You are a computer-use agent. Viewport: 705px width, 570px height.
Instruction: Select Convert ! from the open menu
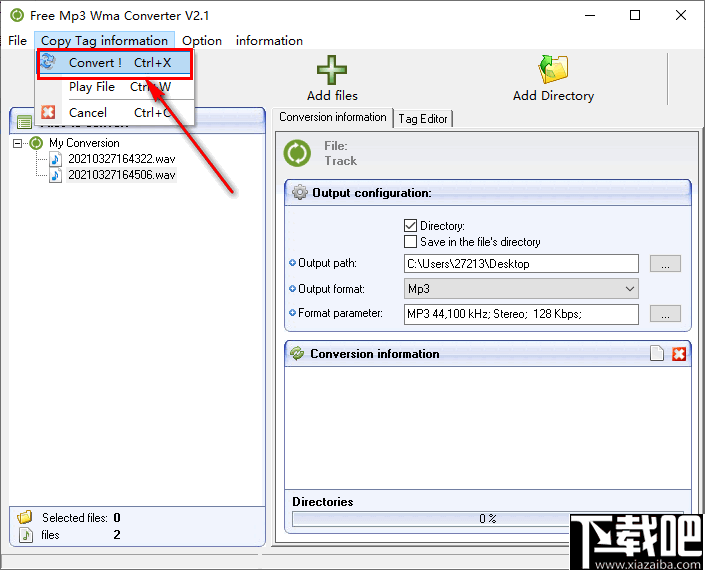115,63
